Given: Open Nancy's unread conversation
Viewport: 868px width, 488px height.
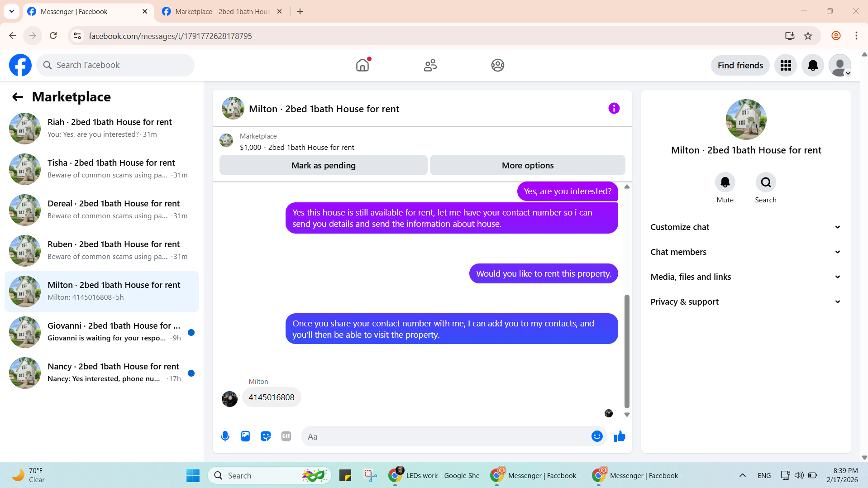Looking at the screenshot, I should (x=102, y=373).
